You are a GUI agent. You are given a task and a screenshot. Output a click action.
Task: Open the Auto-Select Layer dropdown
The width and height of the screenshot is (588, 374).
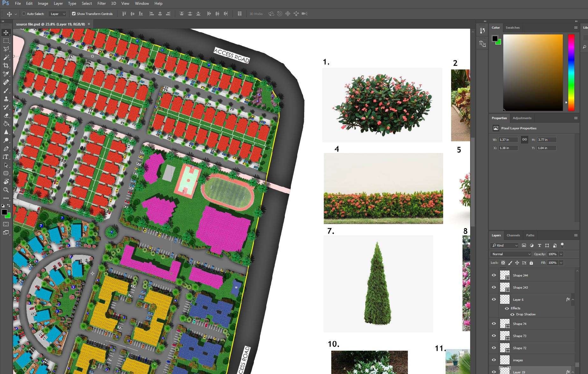(x=58, y=14)
